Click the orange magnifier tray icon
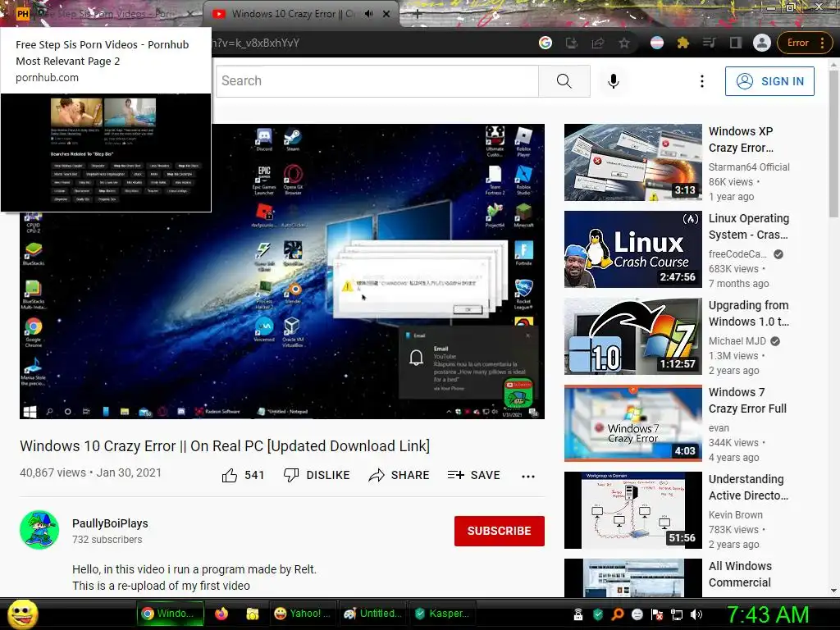 pos(618,614)
